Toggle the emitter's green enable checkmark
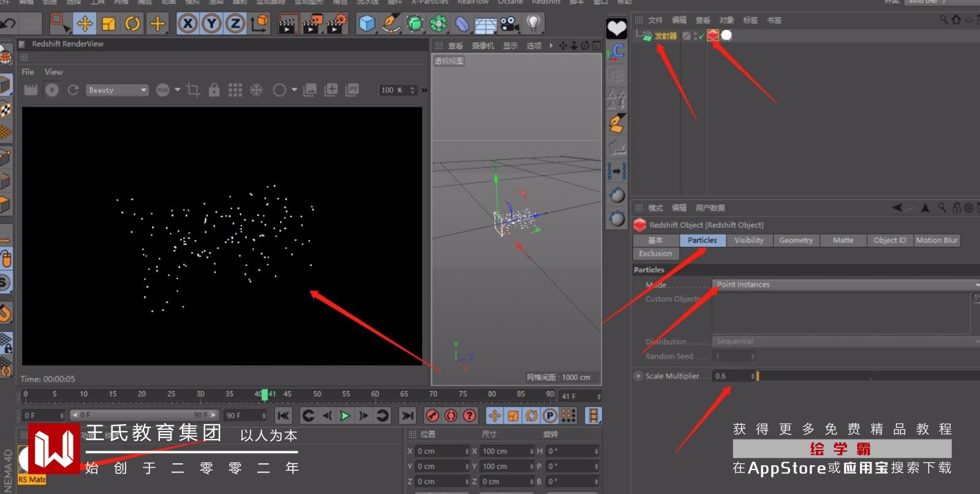980x494 pixels. [702, 36]
